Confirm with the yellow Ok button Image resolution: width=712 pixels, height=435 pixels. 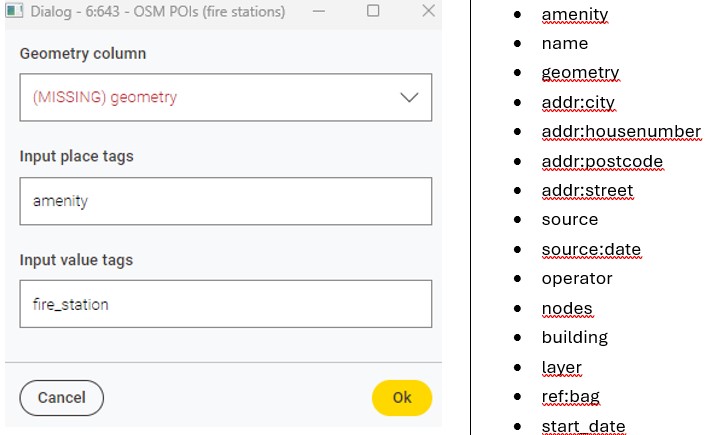point(401,397)
